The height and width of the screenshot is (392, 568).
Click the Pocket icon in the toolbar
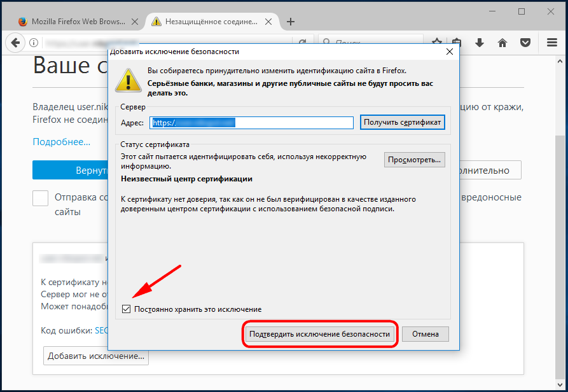525,43
